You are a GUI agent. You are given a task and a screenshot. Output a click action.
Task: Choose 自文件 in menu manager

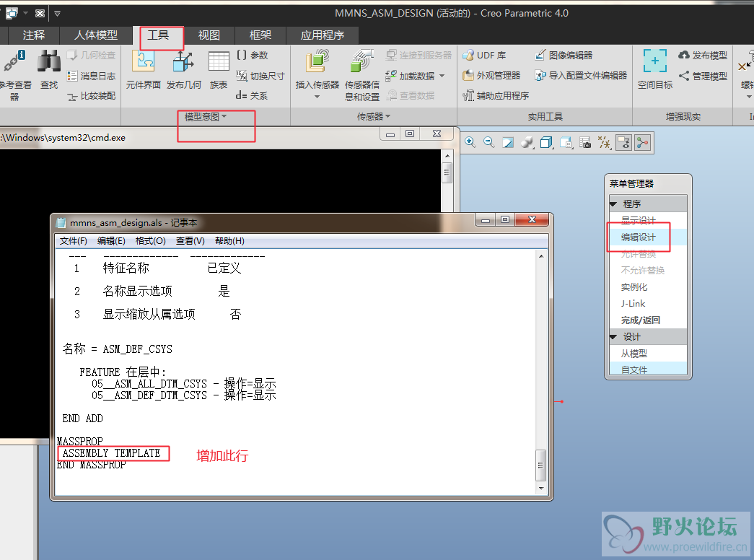point(648,369)
